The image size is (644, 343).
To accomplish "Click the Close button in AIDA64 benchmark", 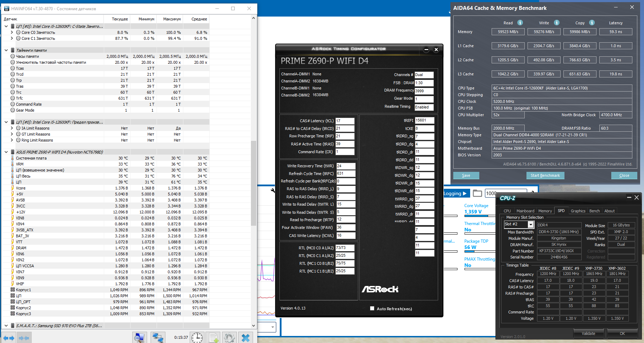I will pos(624,175).
